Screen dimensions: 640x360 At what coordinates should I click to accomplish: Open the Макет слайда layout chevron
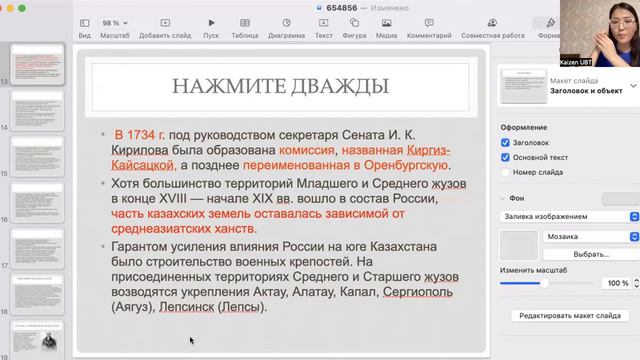[x=633, y=86]
